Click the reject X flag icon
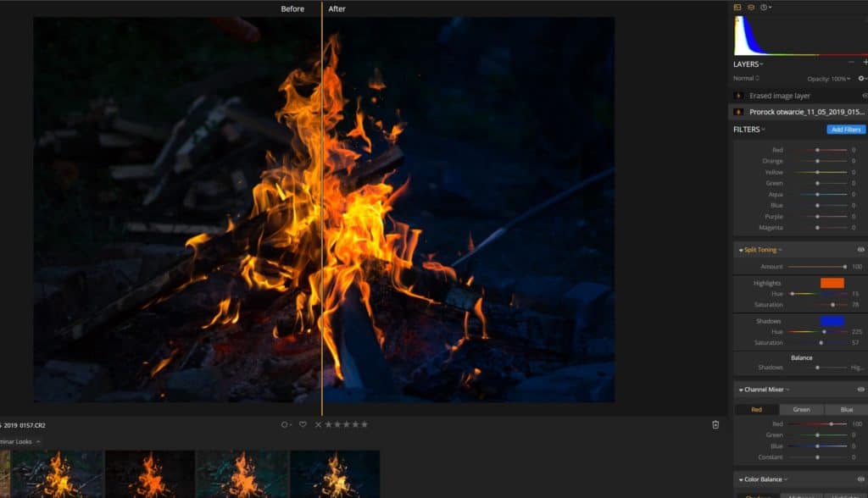 pyautogui.click(x=319, y=424)
